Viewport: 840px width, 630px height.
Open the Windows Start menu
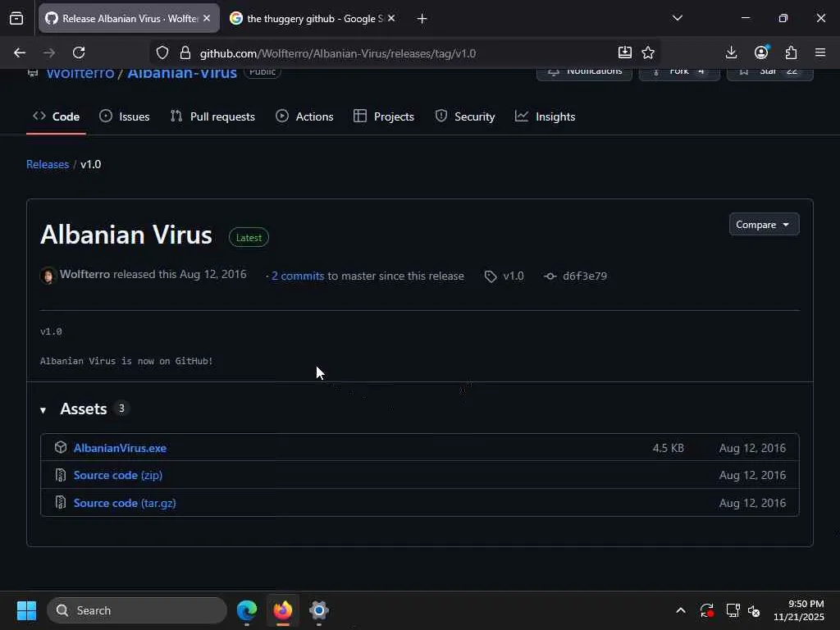tap(26, 610)
